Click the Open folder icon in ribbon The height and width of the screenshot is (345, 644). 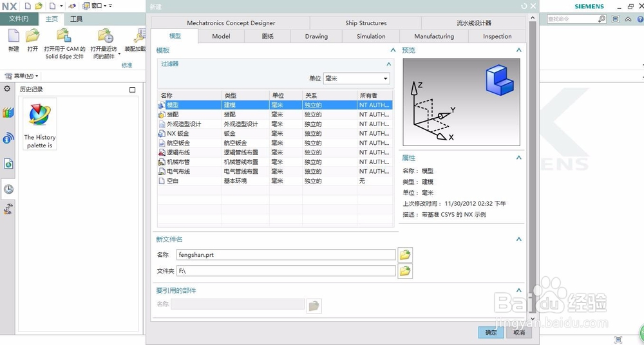(x=32, y=36)
